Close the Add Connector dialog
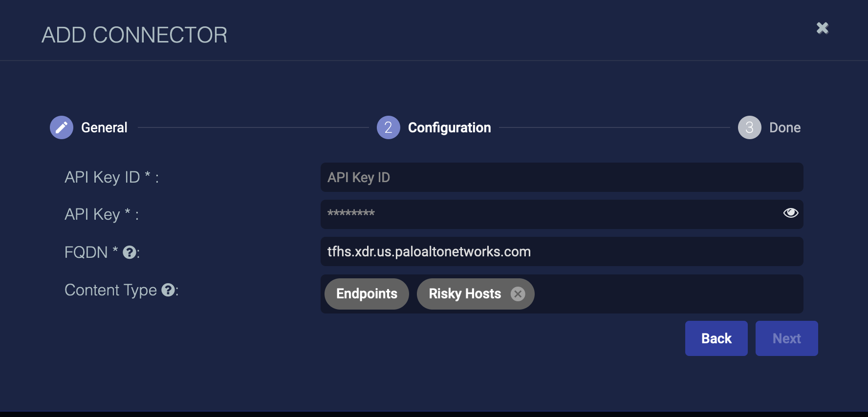Viewport: 868px width, 417px height. [x=823, y=28]
